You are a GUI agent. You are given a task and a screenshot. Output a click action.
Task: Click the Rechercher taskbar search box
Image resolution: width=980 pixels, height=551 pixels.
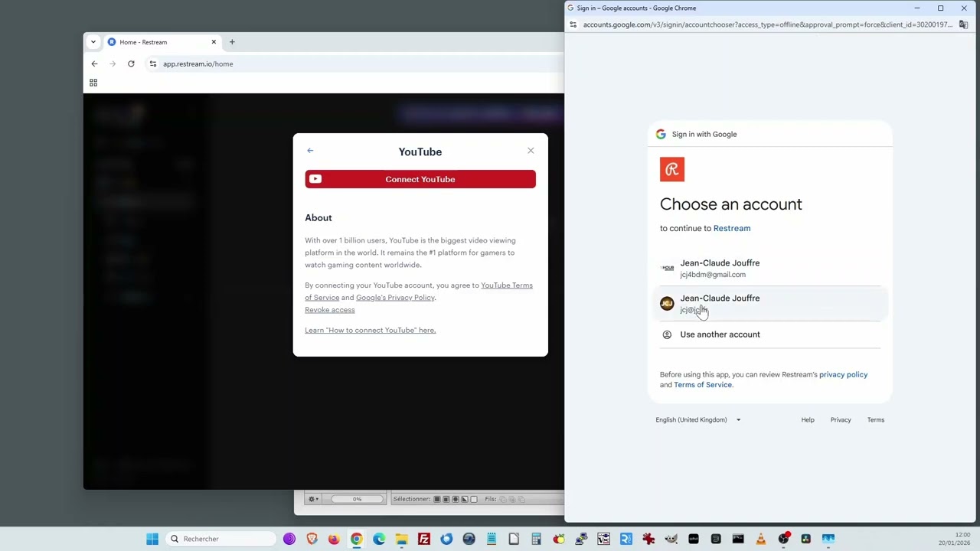pos(221,539)
